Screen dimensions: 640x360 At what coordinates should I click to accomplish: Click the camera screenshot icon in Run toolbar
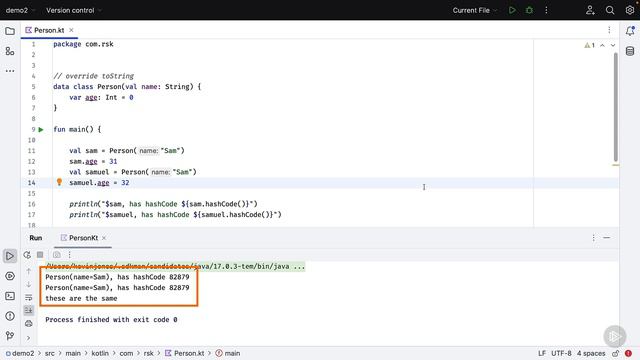click(57, 255)
